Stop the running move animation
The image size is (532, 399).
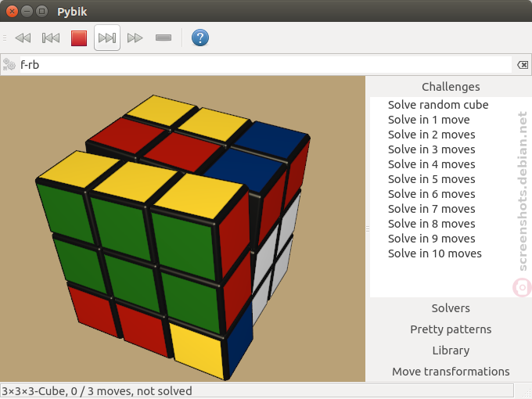pos(79,38)
